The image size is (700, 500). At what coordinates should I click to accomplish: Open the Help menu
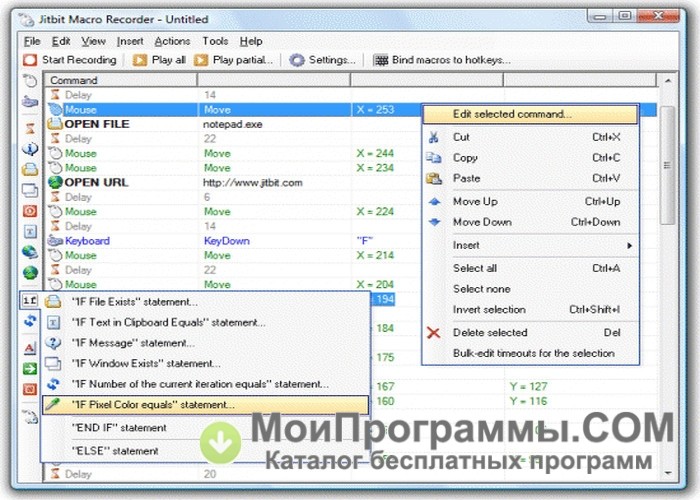tap(251, 41)
